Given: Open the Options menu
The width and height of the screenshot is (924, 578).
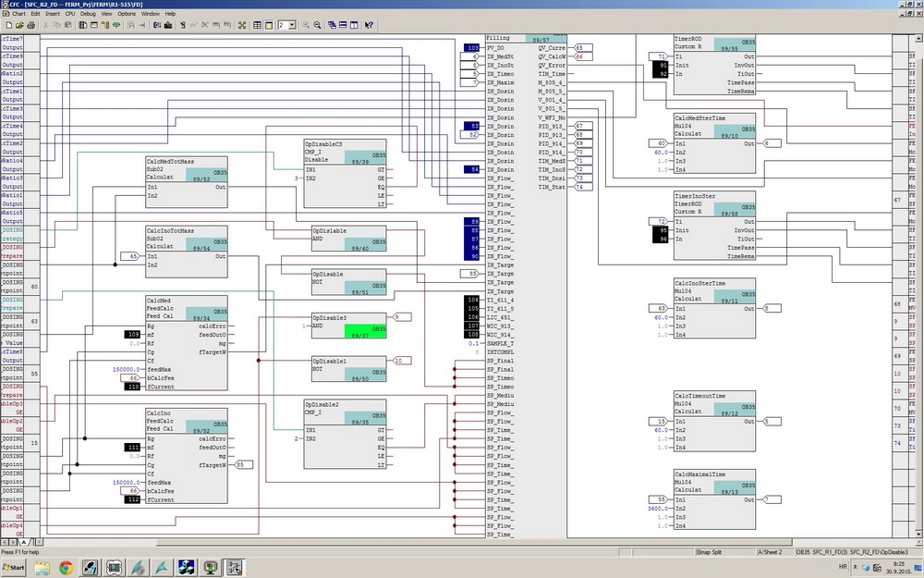Looking at the screenshot, I should (x=128, y=14).
